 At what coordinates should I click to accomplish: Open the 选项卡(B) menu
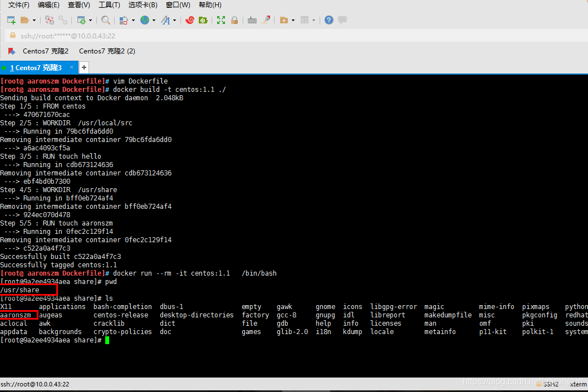(143, 5)
